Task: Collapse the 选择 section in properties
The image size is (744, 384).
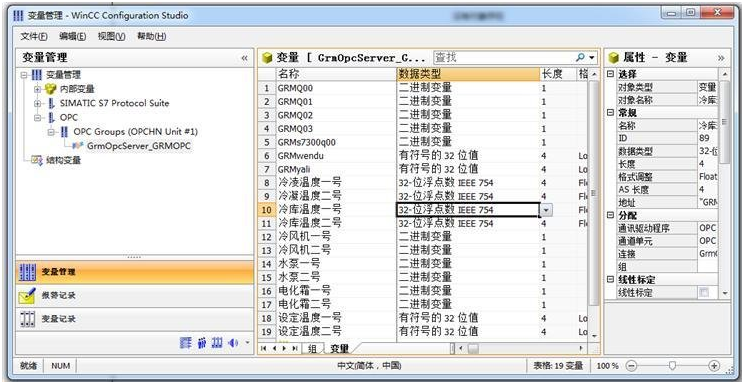Action: (x=610, y=75)
